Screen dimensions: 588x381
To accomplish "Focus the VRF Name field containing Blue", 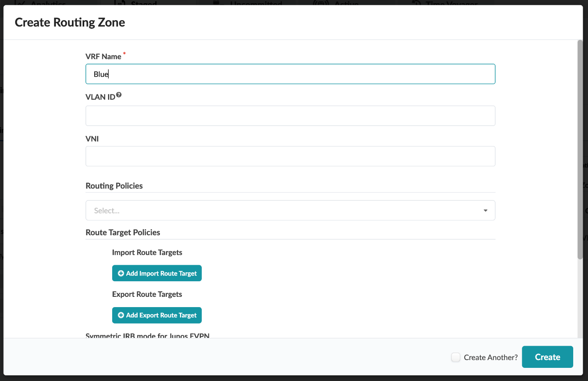I will click(290, 74).
